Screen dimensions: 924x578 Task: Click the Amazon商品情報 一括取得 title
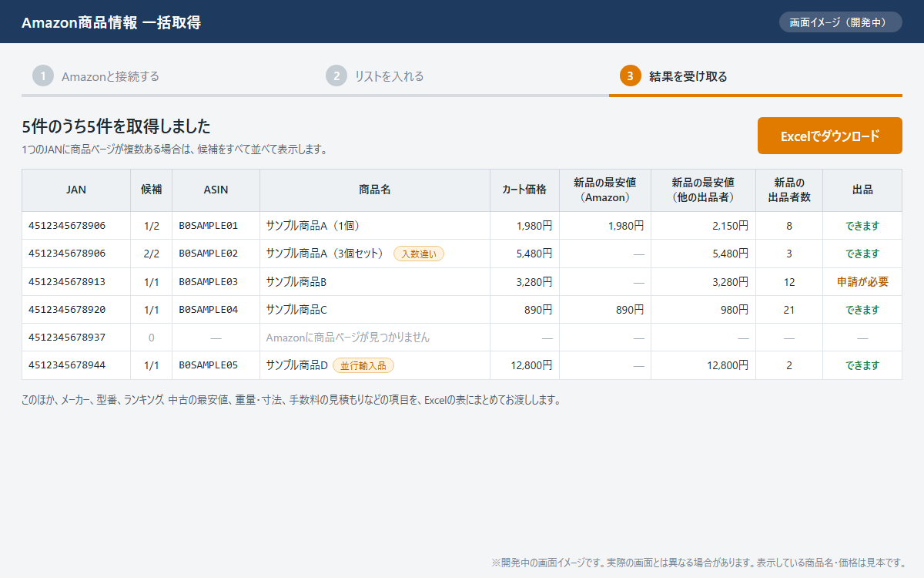[112, 22]
